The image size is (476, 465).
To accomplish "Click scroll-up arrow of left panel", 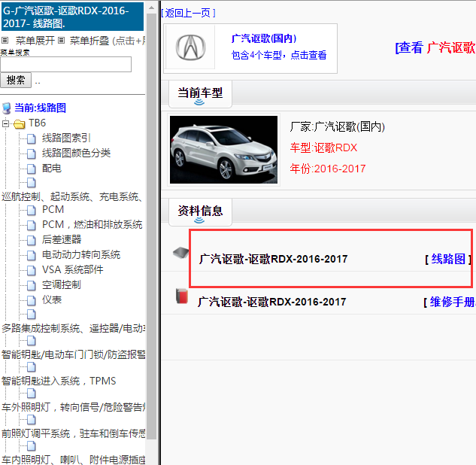I will click(151, 8).
